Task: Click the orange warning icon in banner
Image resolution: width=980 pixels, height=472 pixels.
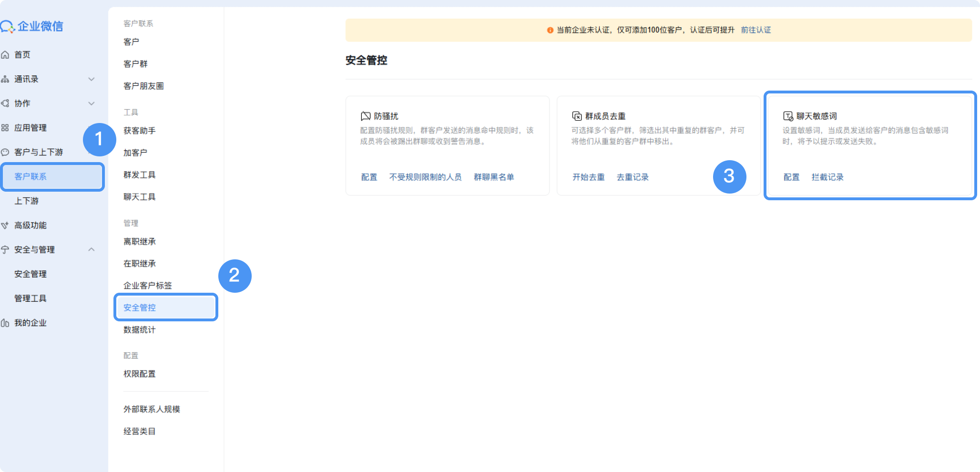Action: (x=550, y=30)
